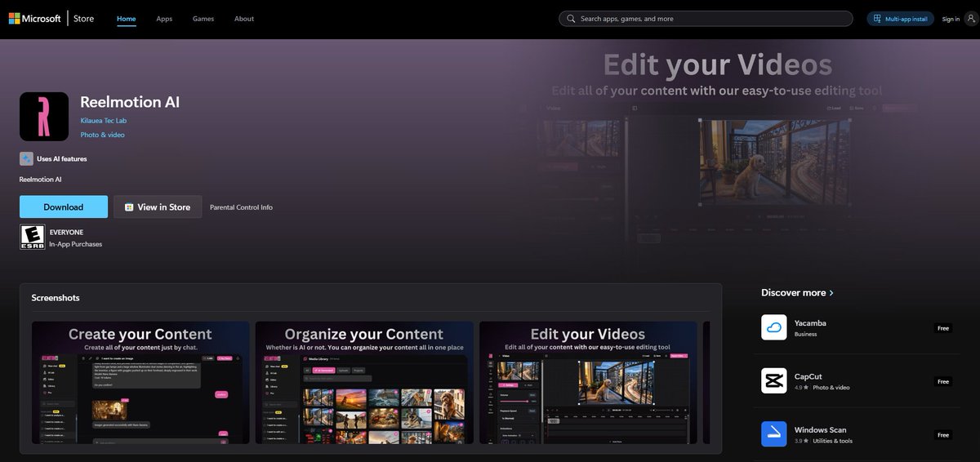Expand Discover more chevron
This screenshot has height=462, width=980.
(x=831, y=292)
